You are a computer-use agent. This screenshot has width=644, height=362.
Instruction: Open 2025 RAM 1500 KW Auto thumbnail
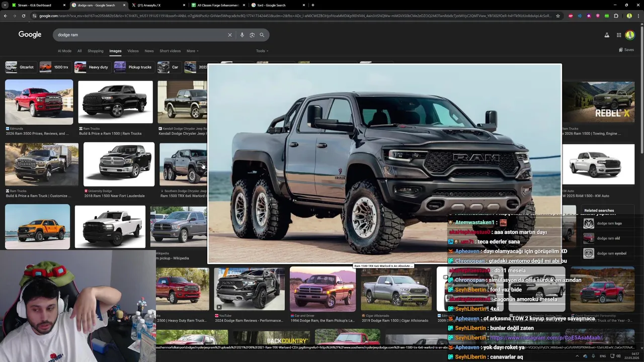(x=599, y=164)
